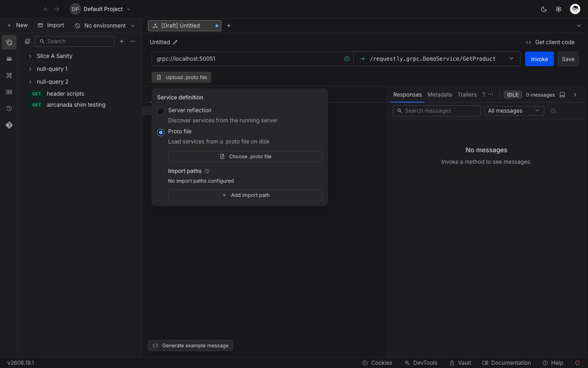Open DevTools in the status bar
Screen dimensions: 588x368
(421, 363)
